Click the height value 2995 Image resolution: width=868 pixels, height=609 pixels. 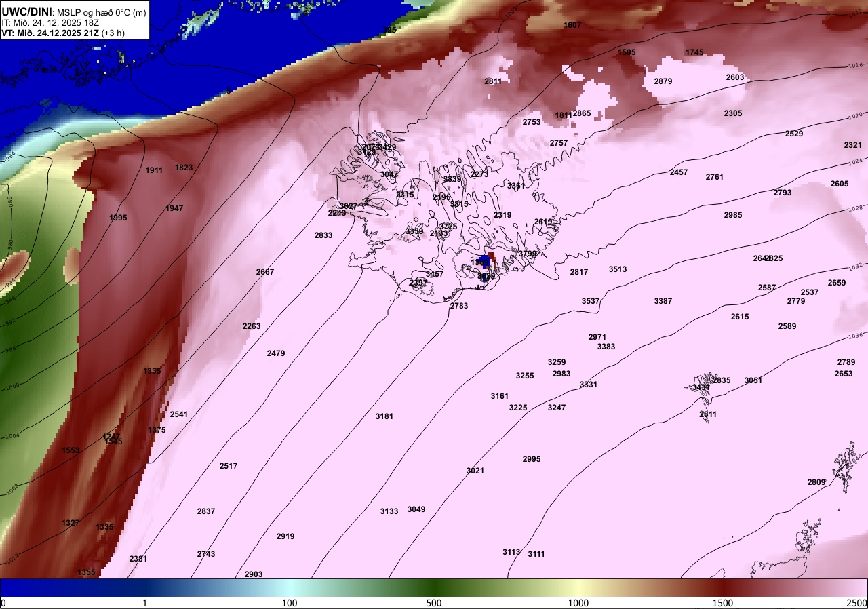(x=532, y=459)
